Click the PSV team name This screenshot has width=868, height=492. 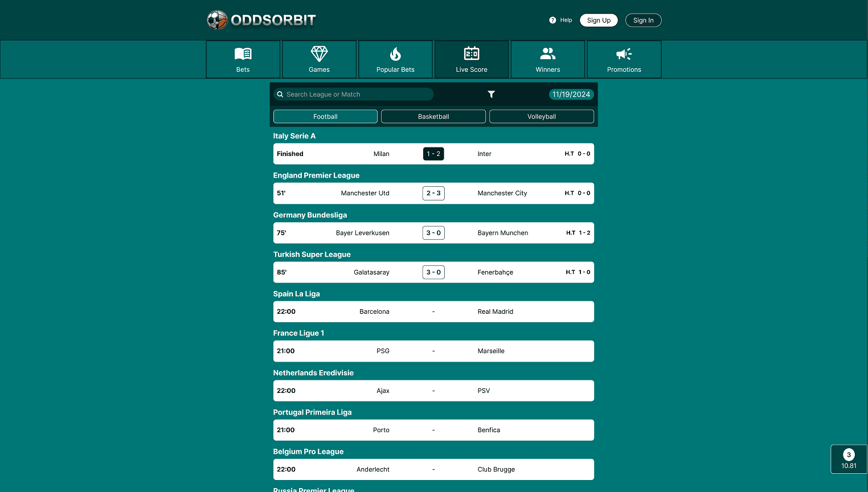tap(484, 391)
